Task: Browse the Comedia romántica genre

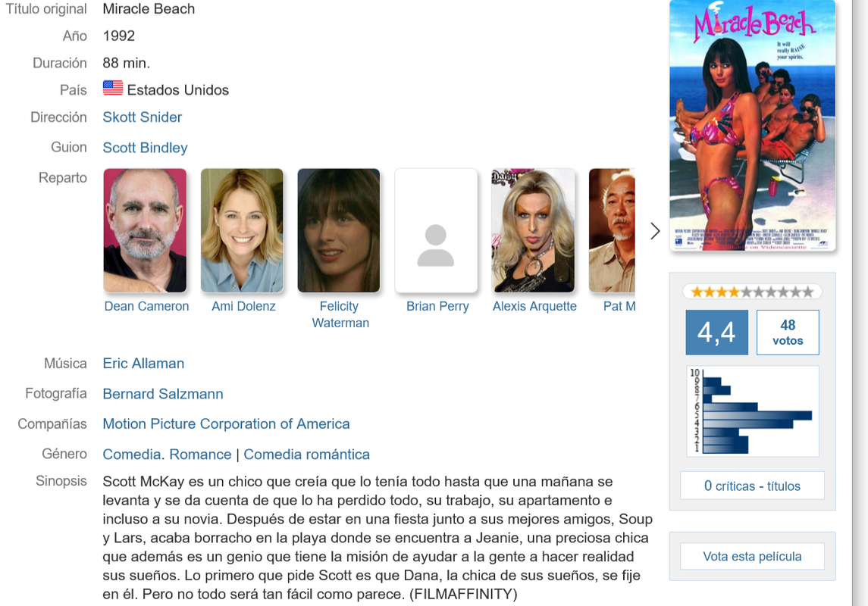Action: pos(307,454)
